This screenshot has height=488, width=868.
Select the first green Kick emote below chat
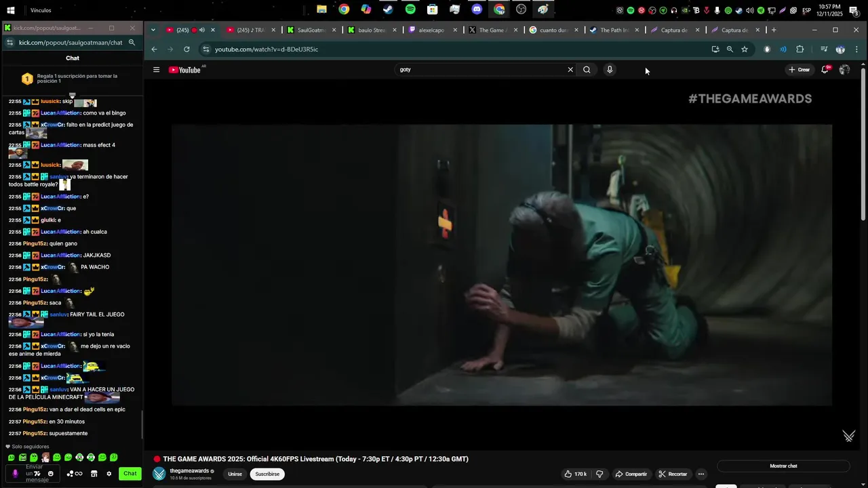(11, 457)
